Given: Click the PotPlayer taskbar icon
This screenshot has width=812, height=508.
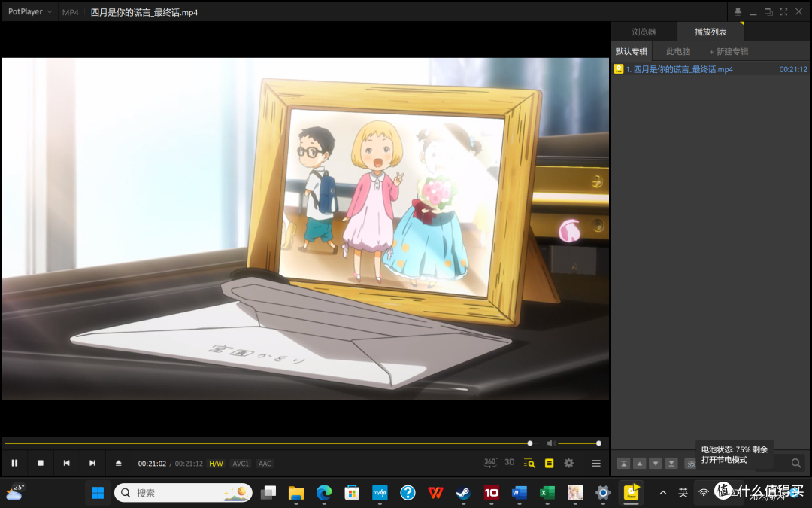Looking at the screenshot, I should tap(632, 492).
